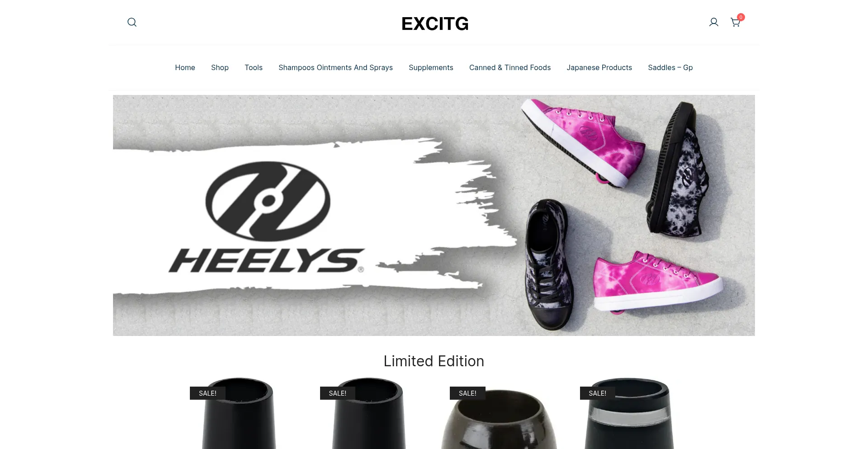This screenshot has height=449, width=868.
Task: Open the Supplements category
Action: [431, 67]
